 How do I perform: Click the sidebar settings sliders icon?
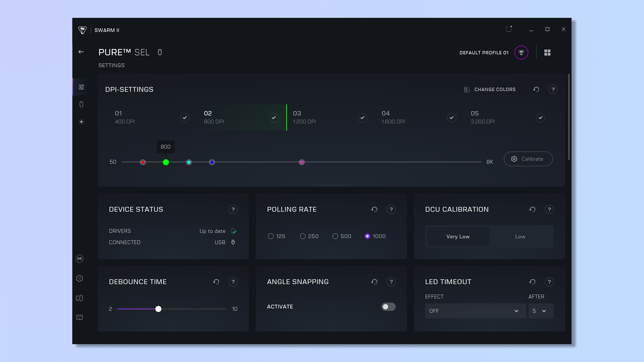(81, 87)
